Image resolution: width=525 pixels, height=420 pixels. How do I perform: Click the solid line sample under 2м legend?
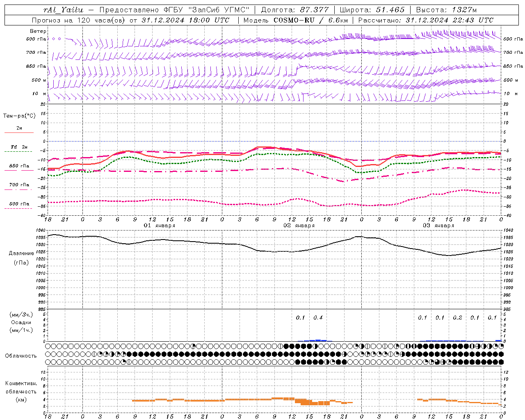point(19,133)
